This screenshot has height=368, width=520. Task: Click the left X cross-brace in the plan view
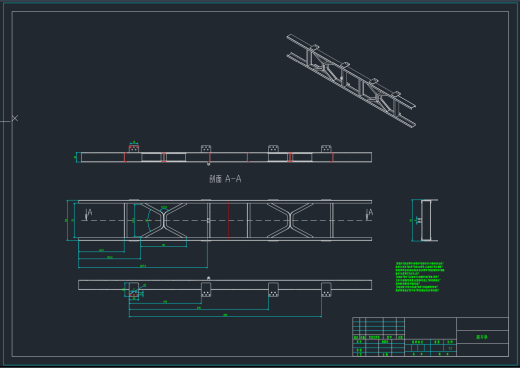(x=164, y=220)
